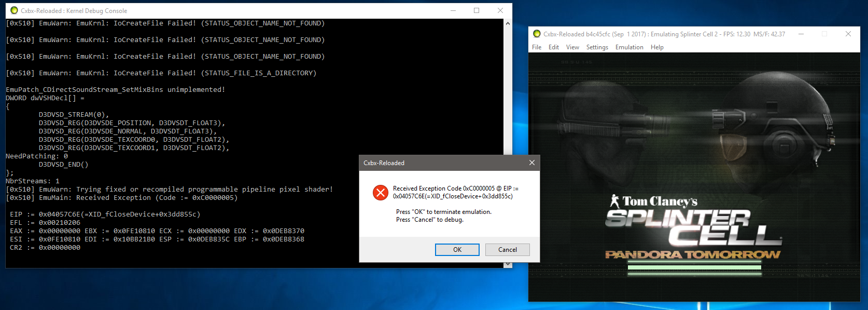The image size is (868, 310).
Task: Open the Settings menu in emulator window
Action: pos(597,47)
